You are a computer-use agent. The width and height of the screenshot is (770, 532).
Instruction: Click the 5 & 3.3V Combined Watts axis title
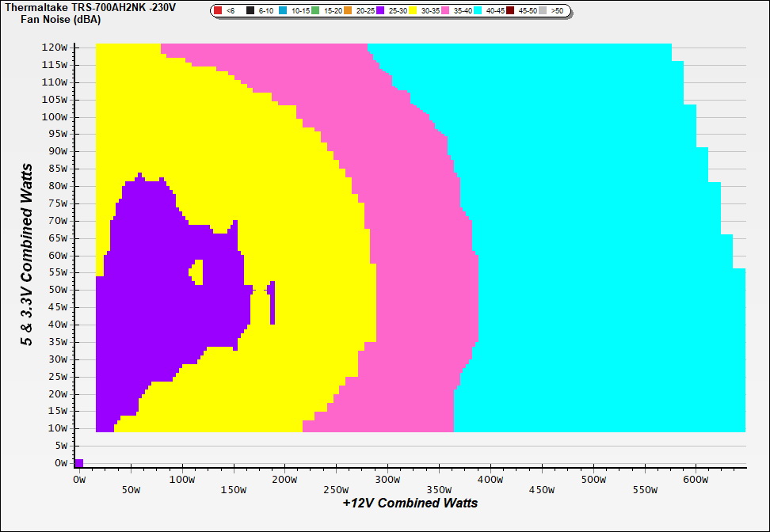click(27, 255)
